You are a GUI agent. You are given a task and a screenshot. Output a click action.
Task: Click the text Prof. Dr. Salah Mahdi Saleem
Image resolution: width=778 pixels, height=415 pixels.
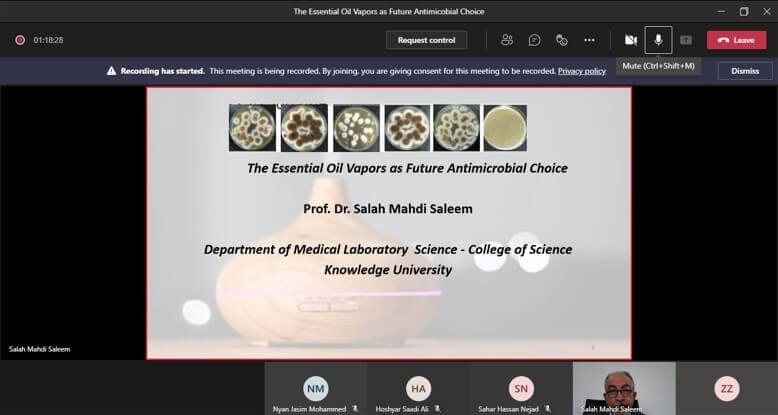pyautogui.click(x=388, y=209)
